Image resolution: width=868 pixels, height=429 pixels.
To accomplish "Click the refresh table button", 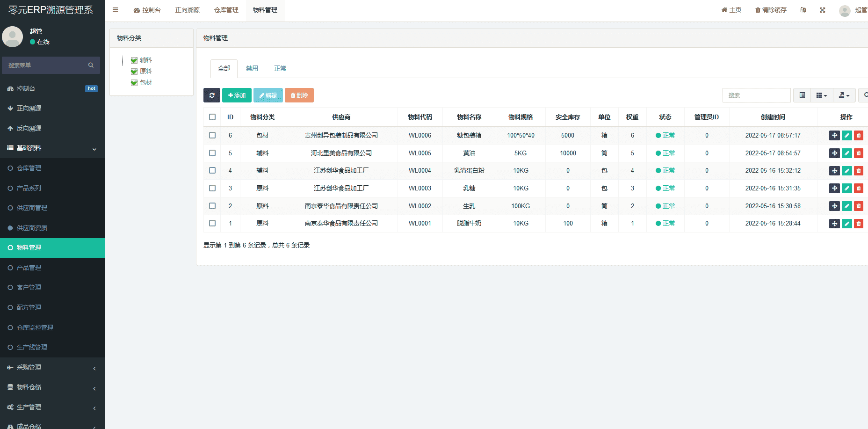I will [x=211, y=95].
